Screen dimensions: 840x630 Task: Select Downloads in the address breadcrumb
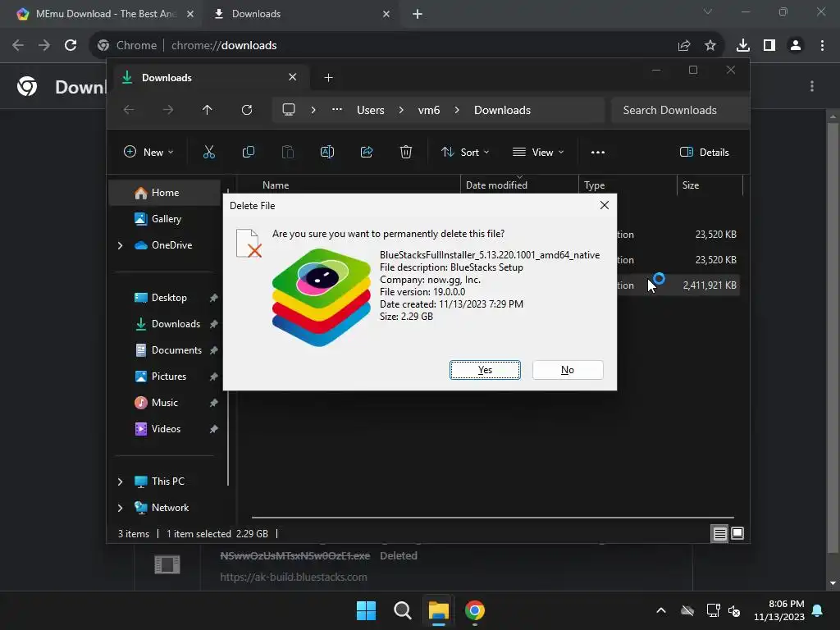(x=502, y=110)
